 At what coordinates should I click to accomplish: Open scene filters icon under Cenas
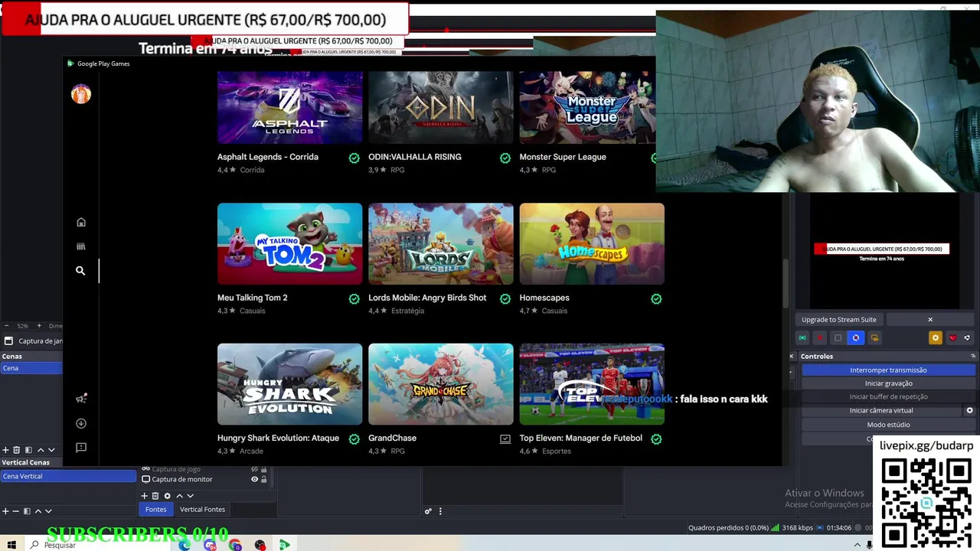(28, 450)
